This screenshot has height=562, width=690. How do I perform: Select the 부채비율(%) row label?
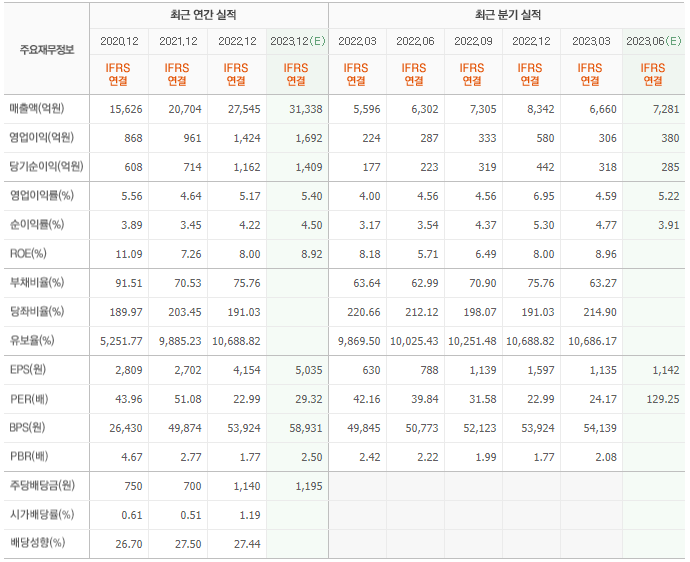37,283
